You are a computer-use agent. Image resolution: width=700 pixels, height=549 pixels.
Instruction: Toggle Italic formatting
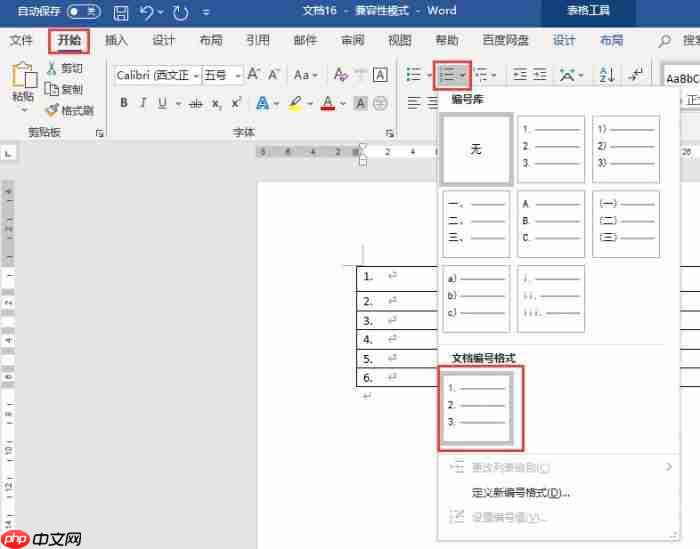click(143, 104)
